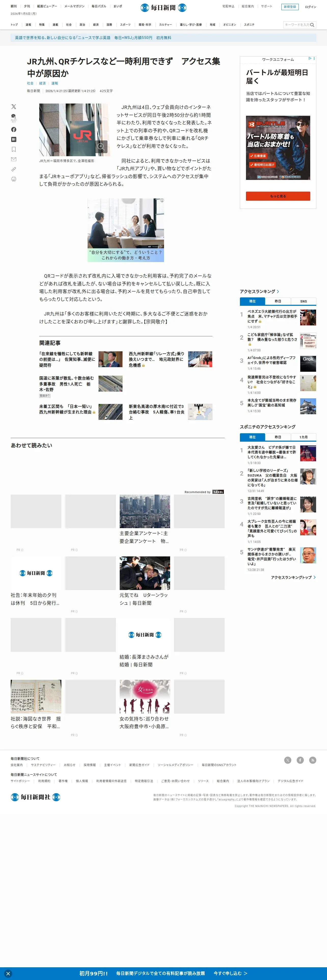327x980 pixels.
Task: Open footer X social icon
Action: point(288,760)
